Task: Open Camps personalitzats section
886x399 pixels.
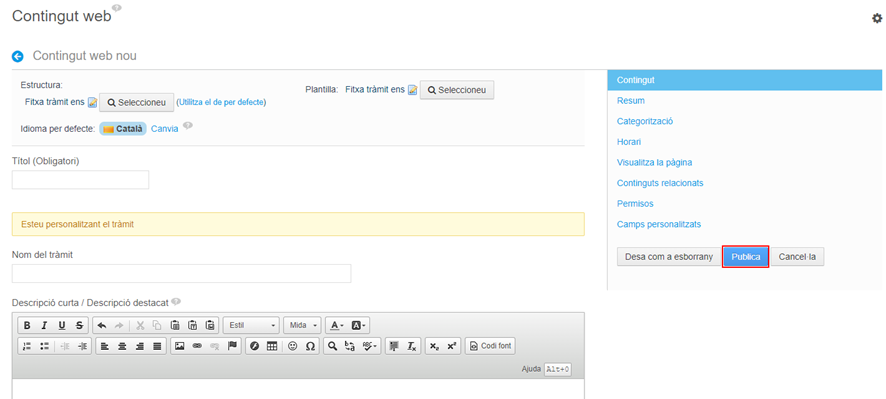Action: pos(659,224)
